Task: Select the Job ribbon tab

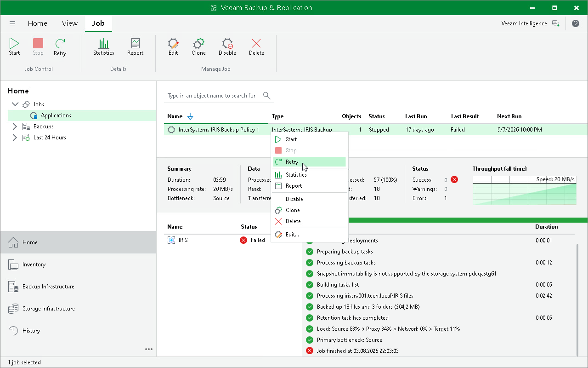Action: click(x=98, y=23)
